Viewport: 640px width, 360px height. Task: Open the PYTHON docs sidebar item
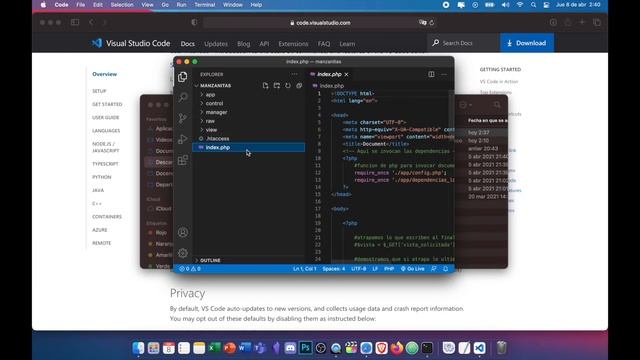(102, 177)
